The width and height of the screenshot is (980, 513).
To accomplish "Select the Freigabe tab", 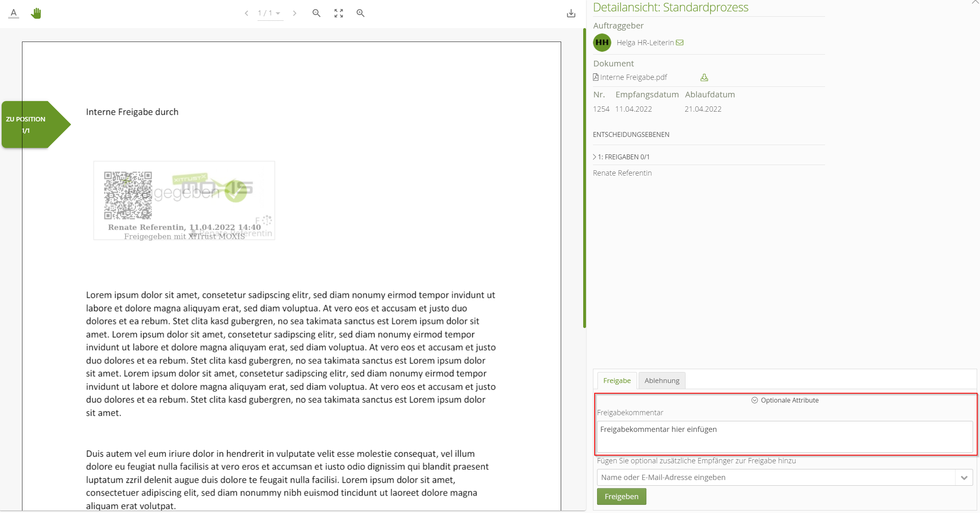I will (617, 381).
